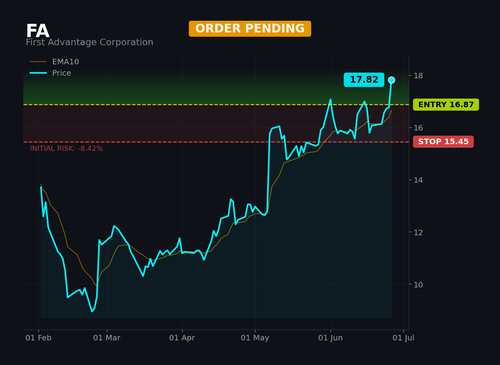Click the cyan Price legend swatch
This screenshot has width=500, height=365.
[38, 73]
